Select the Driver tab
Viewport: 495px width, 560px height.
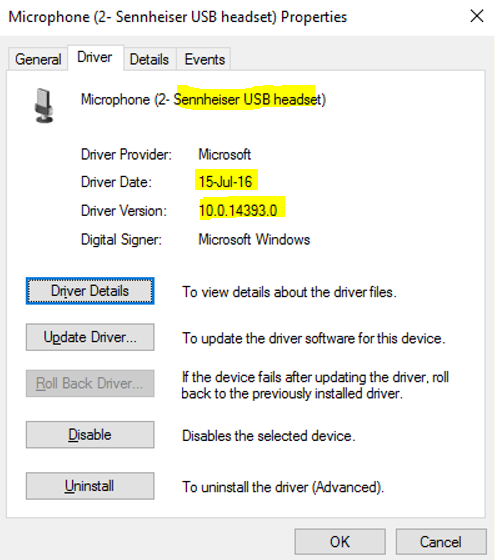pyautogui.click(x=95, y=57)
